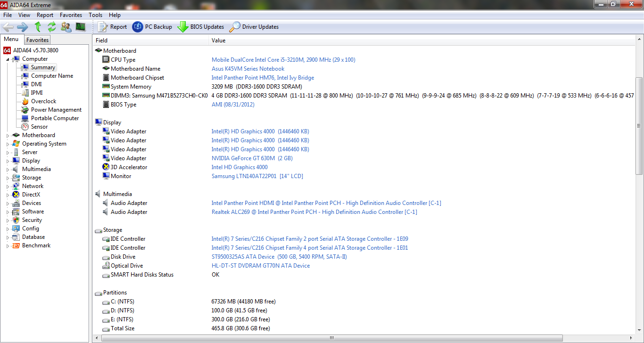Click the Portable Computer laptop icon
The image size is (644, 343).
25,118
